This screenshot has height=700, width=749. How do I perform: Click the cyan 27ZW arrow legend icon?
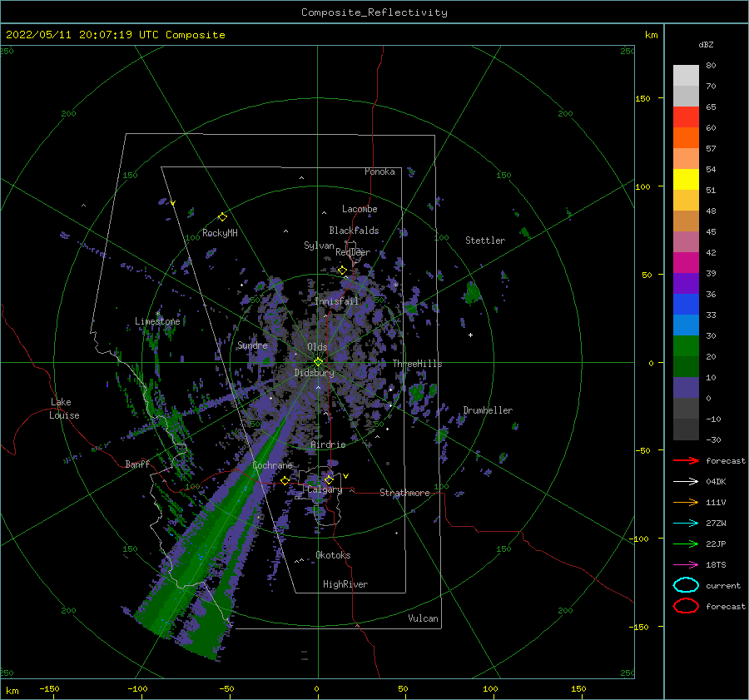tap(686, 524)
